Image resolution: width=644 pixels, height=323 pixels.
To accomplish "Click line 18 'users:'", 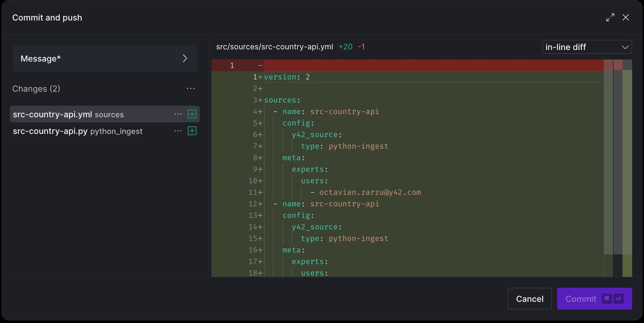I will tap(314, 273).
